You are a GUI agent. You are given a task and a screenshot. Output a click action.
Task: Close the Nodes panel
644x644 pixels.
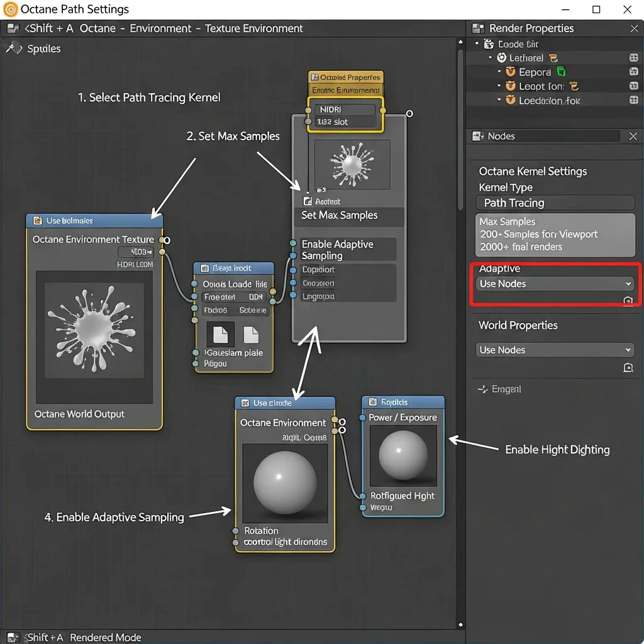(x=633, y=136)
